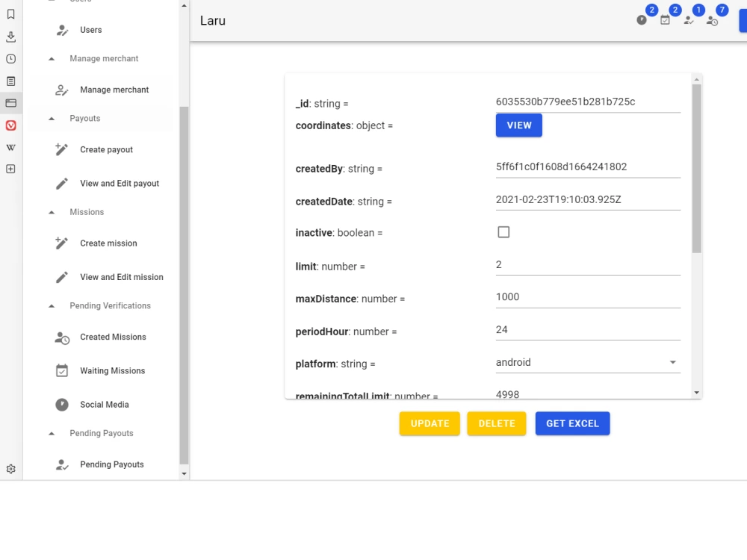The height and width of the screenshot is (560, 747).
Task: Open browser settings gear icon
Action: [11, 469]
